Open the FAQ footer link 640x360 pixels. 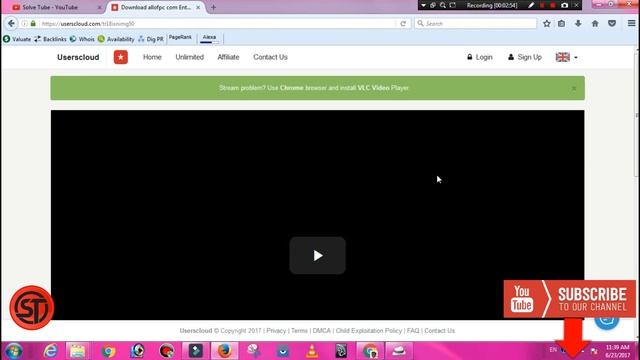(x=413, y=331)
